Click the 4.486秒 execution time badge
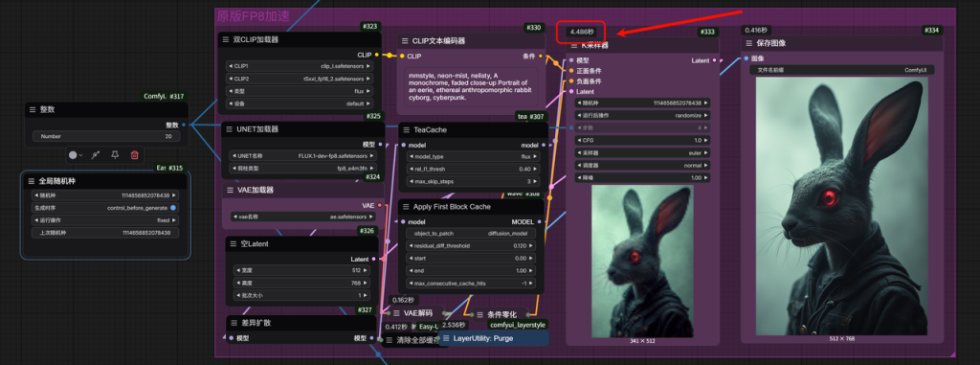 click(x=582, y=32)
